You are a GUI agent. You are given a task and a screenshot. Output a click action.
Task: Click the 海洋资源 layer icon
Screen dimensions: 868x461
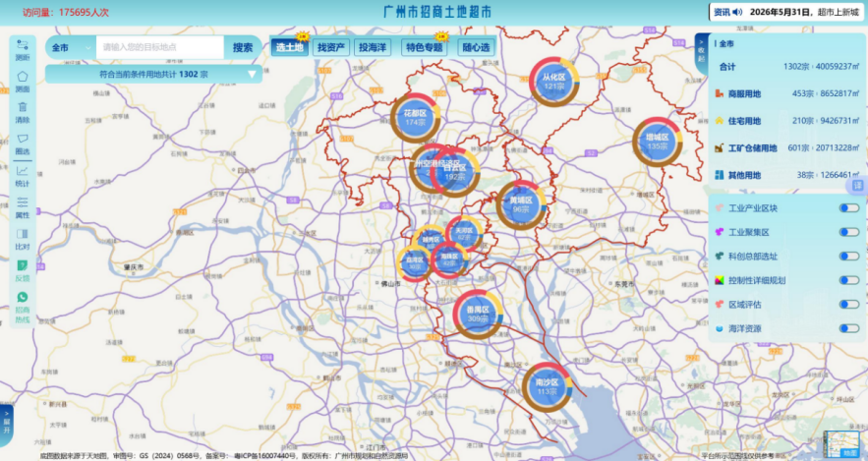pos(720,328)
